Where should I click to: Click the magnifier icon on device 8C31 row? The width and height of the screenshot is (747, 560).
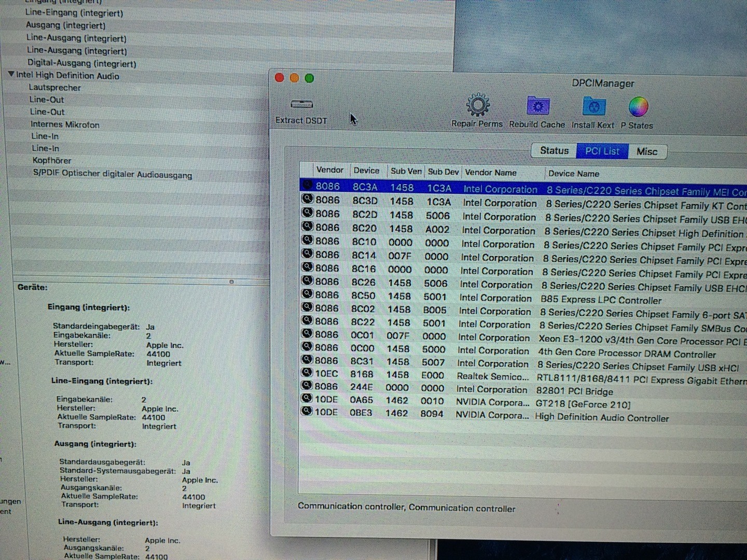[307, 359]
